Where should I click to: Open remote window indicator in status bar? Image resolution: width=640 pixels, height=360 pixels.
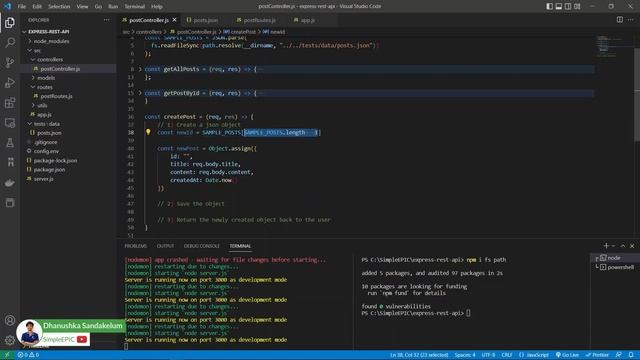(x=7, y=355)
